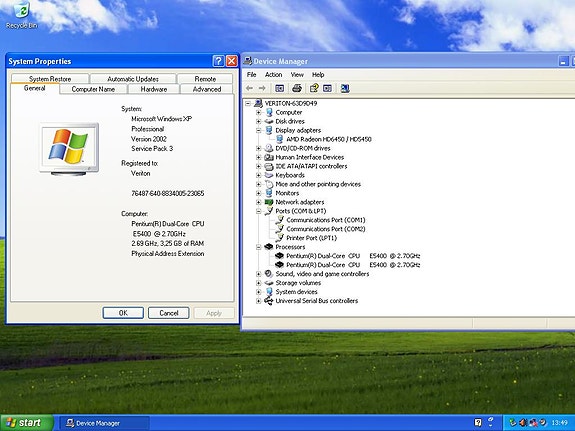Expand the Disk drives node
This screenshot has width=575, height=431.
click(x=259, y=121)
